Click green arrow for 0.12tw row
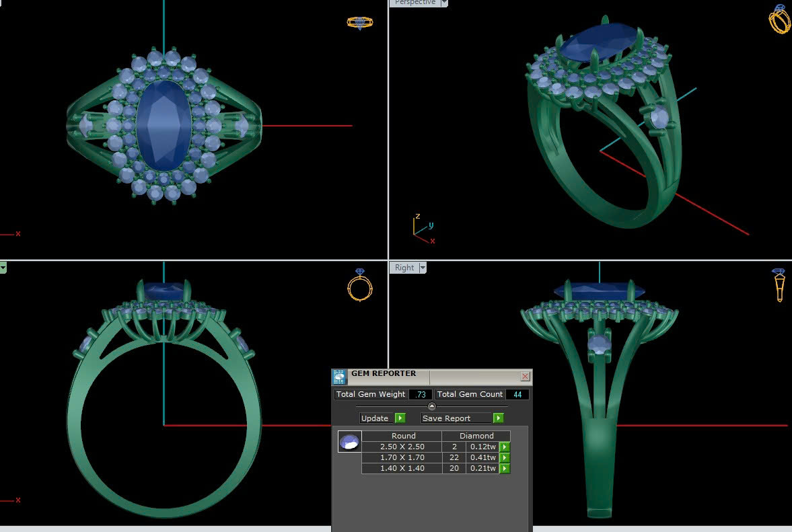 coord(504,447)
